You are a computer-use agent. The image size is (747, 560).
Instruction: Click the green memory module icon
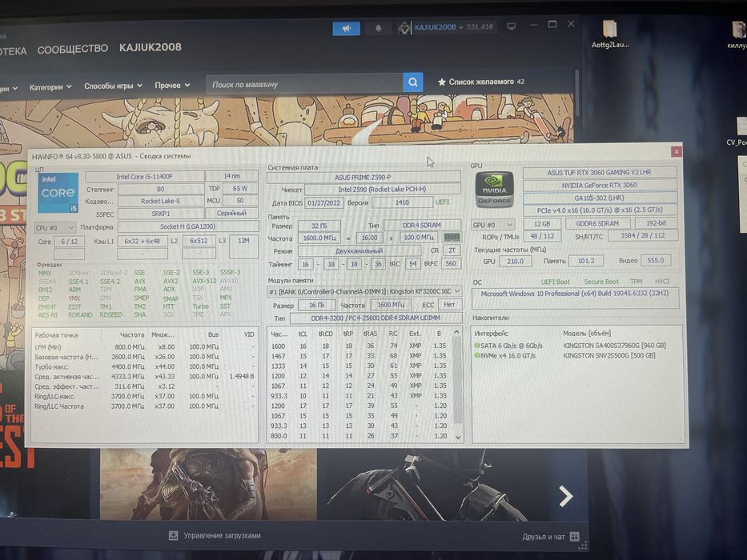tap(452, 237)
